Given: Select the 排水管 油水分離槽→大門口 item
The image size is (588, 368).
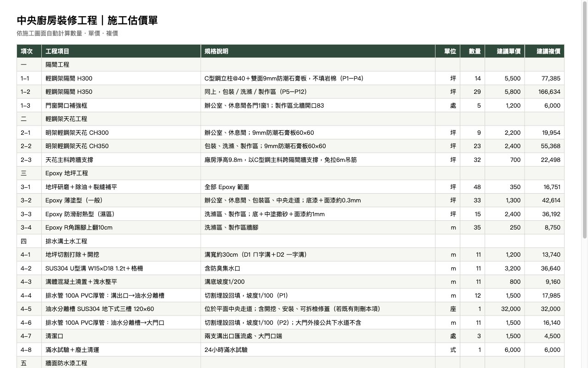Looking at the screenshot, I should [290, 322].
